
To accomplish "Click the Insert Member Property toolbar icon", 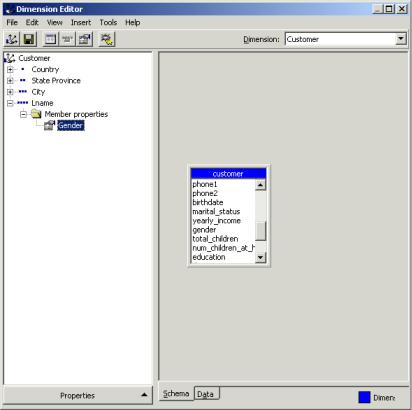I will tap(85, 39).
